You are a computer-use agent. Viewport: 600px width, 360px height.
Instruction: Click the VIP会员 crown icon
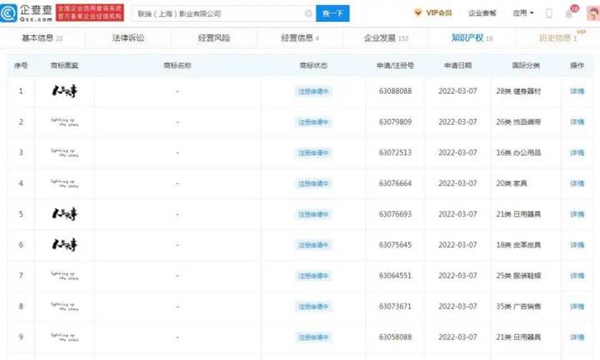(x=418, y=13)
